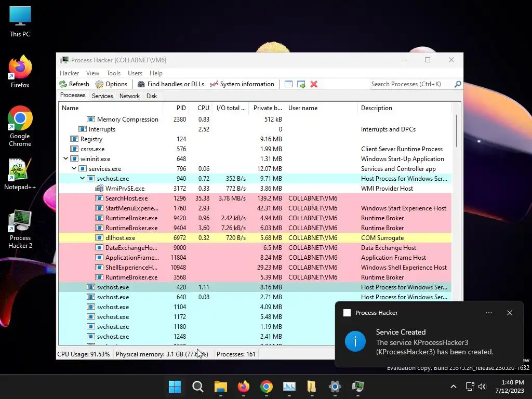Switch to the Network tab

[129, 96]
